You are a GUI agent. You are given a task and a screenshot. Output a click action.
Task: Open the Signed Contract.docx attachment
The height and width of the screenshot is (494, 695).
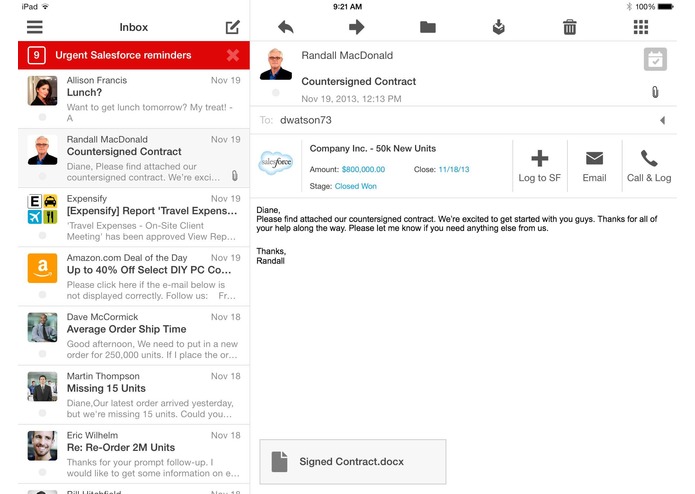(353, 462)
